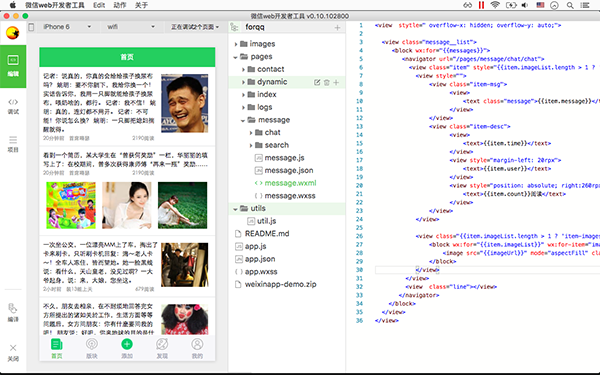This screenshot has width=600, height=375.
Task: Open message.json file
Action: 289,170
